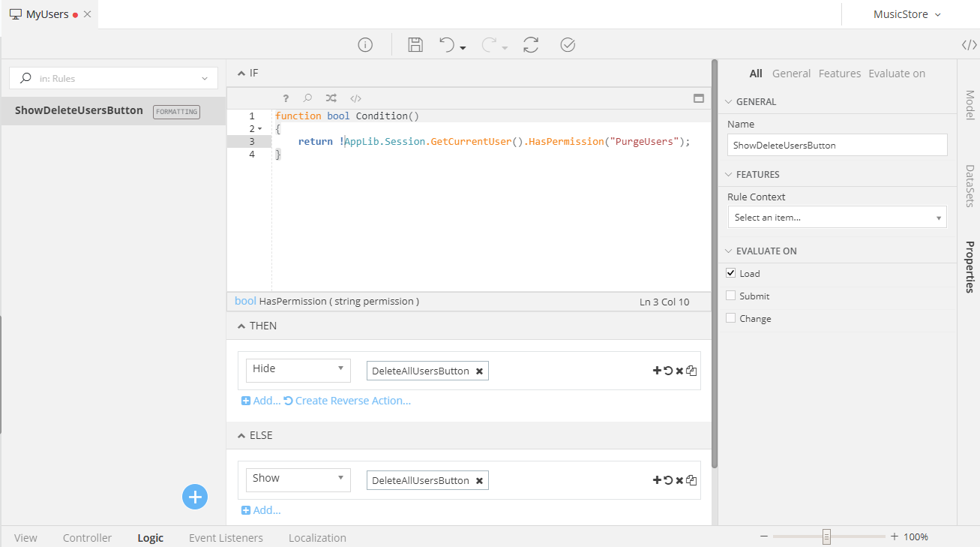The width and height of the screenshot is (980, 547).
Task: Click the source view icon at top right
Action: [x=969, y=45]
